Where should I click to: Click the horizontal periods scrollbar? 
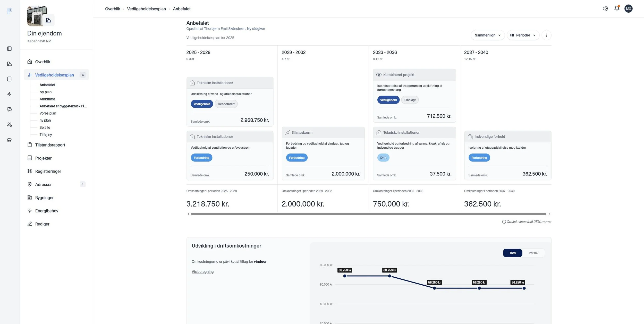pyautogui.click(x=368, y=214)
